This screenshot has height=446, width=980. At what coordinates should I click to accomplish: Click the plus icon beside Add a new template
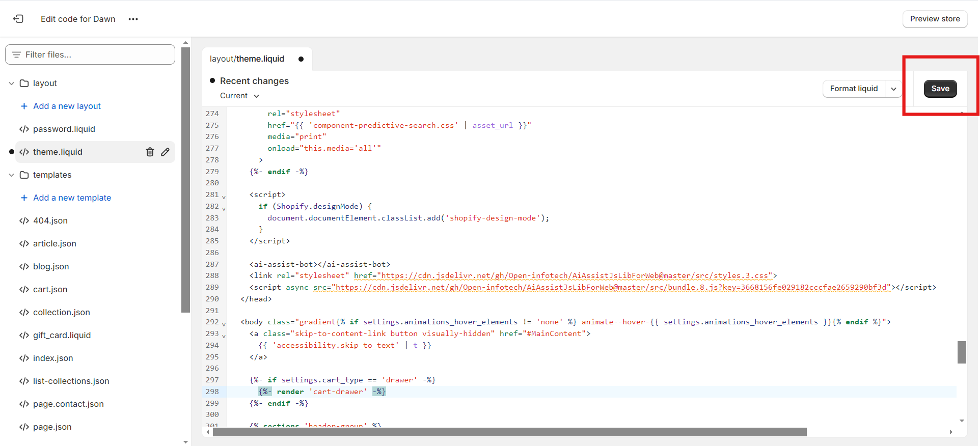pos(24,198)
